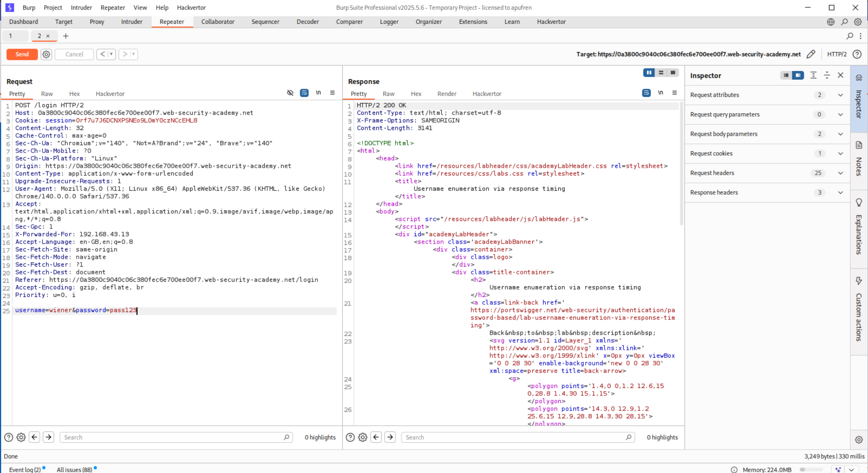Open the Render tab in Response

tap(447, 94)
